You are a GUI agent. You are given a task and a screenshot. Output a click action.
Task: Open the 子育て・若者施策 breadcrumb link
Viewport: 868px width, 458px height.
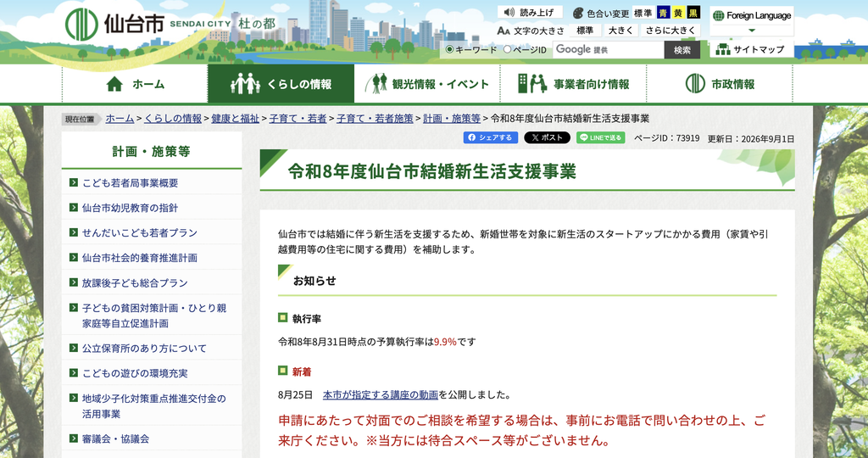pos(375,118)
